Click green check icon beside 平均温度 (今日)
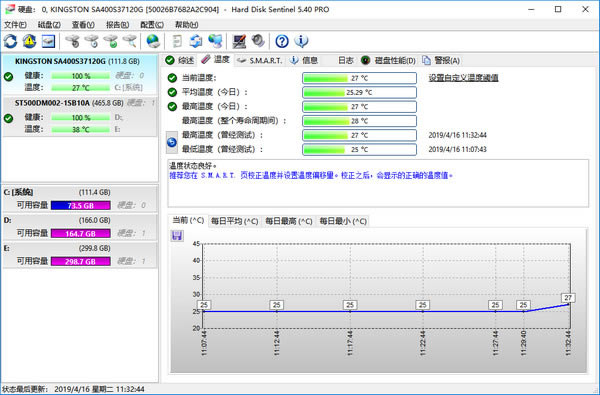This screenshot has width=600, height=395. tap(172, 92)
